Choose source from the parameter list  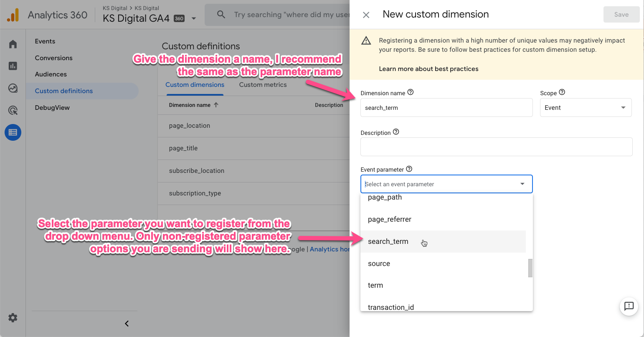[443, 264]
